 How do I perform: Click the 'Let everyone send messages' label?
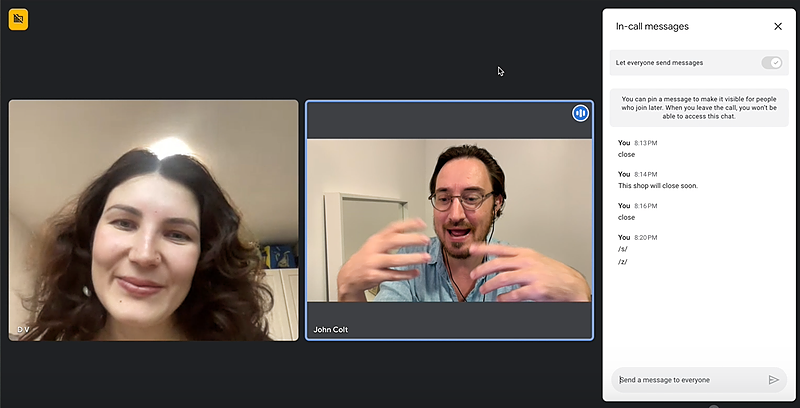pyautogui.click(x=659, y=62)
